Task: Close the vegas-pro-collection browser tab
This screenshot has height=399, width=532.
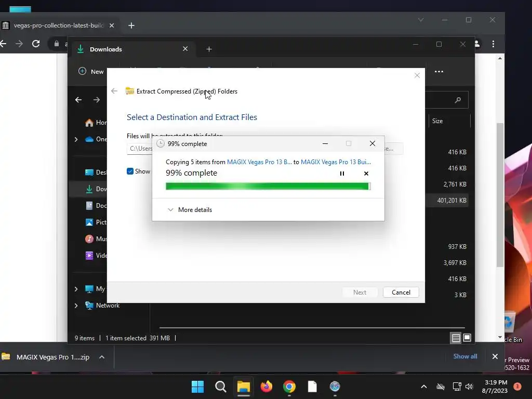Action: pyautogui.click(x=112, y=25)
